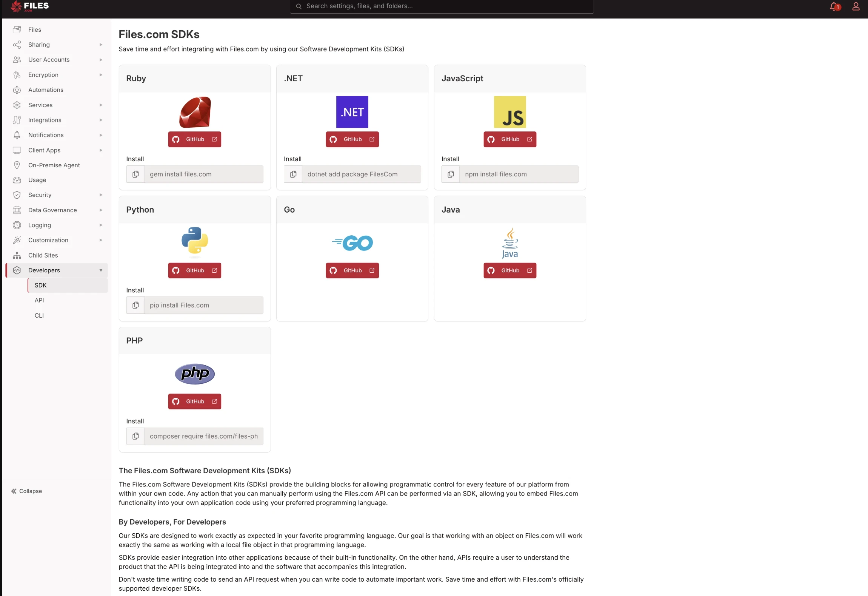Click the composer require text field

pyautogui.click(x=204, y=436)
